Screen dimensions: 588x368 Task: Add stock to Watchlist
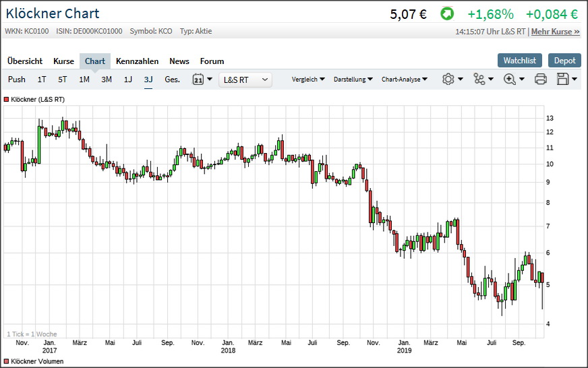pos(520,61)
